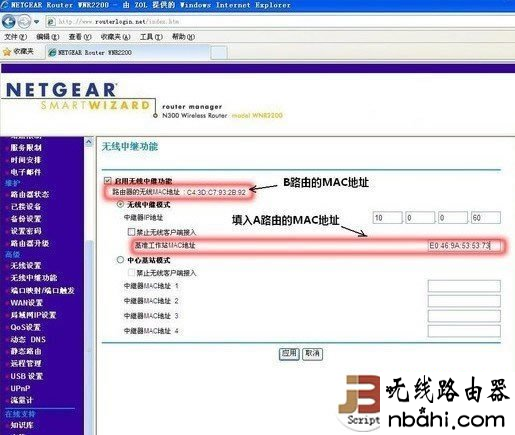Open 路由器状态 in the sidebar
The width and height of the screenshot is (515, 435).
click(x=30, y=194)
